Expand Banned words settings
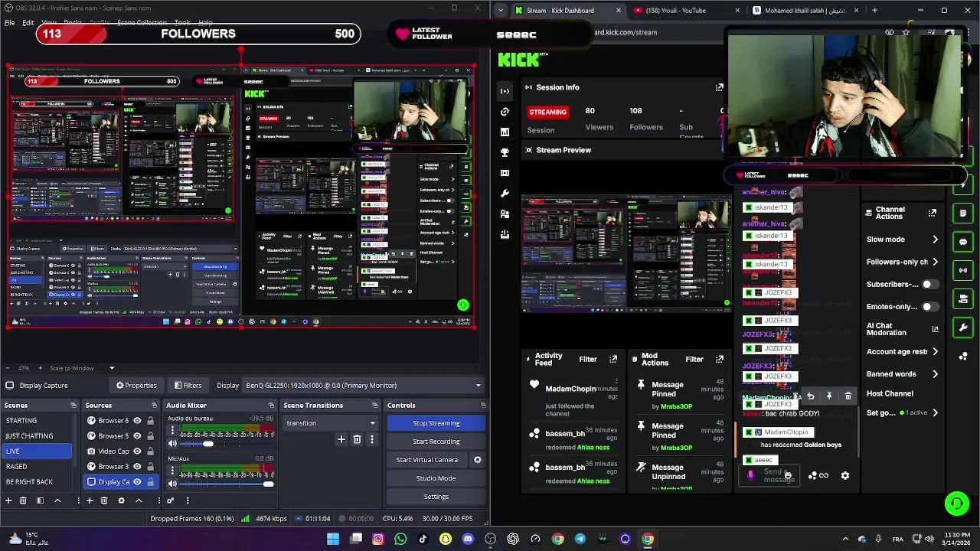 point(935,374)
